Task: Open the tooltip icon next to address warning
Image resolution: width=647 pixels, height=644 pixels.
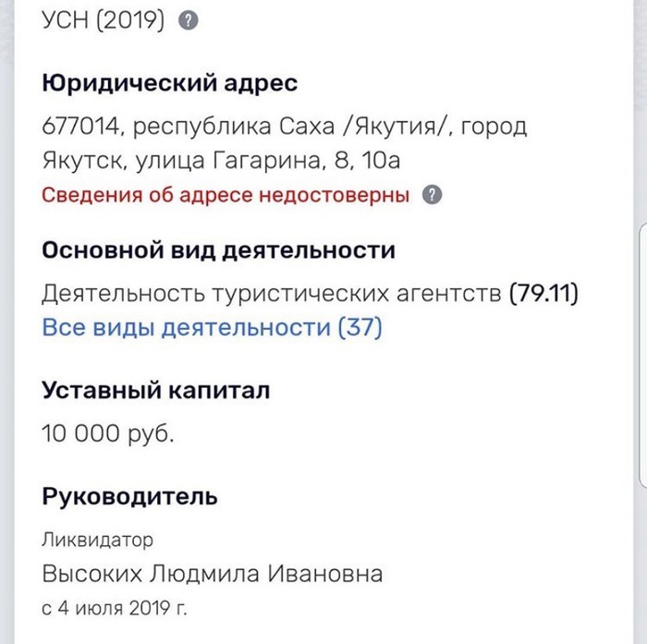Action: point(433,196)
